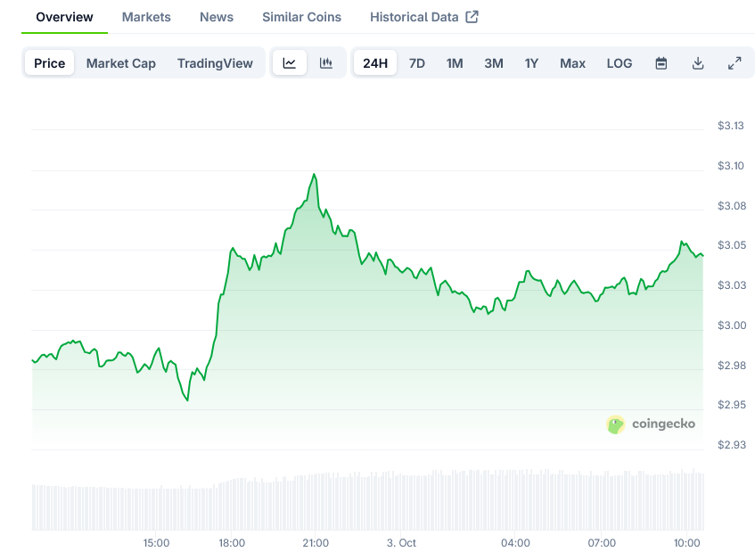Select the 7D time range
The width and height of the screenshot is (755, 560).
pyautogui.click(x=417, y=63)
